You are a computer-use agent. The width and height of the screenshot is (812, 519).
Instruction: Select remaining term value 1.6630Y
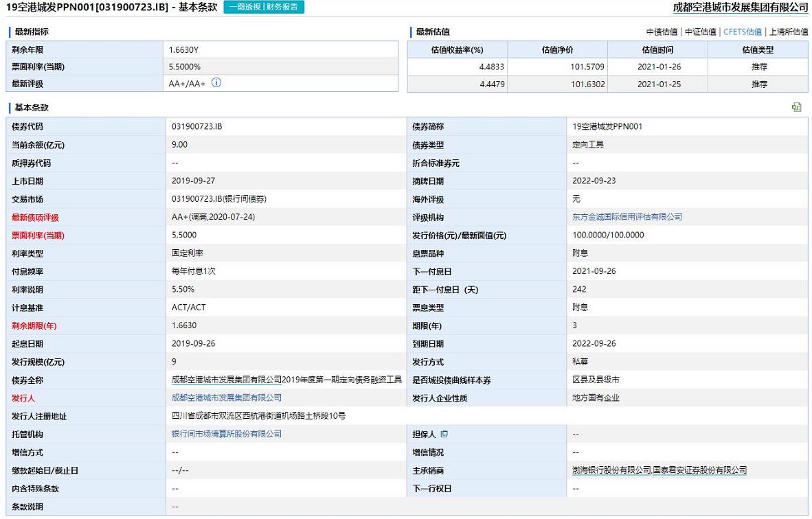184,50
